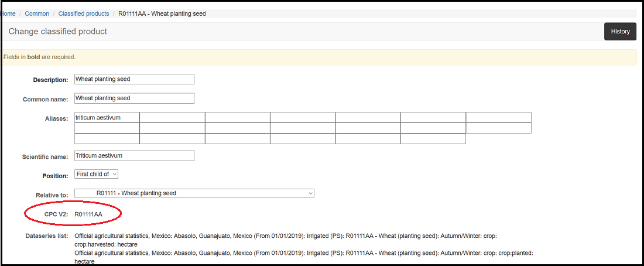Click the last alias field in third row
Image resolution: width=644 pixels, height=266 pixels.
coord(433,139)
